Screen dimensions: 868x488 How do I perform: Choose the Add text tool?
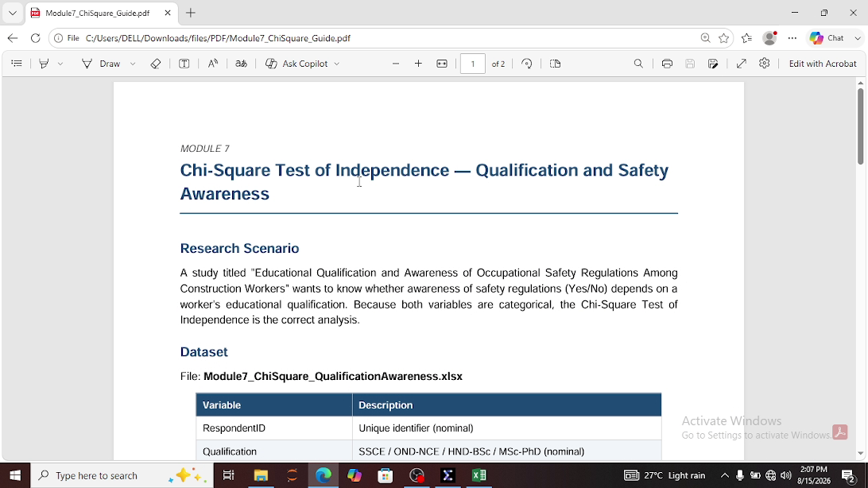click(184, 64)
